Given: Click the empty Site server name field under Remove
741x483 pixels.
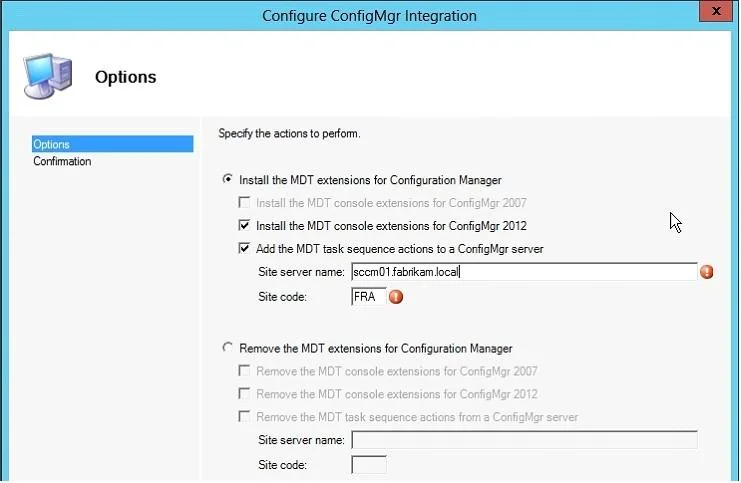Looking at the screenshot, I should click(x=524, y=440).
